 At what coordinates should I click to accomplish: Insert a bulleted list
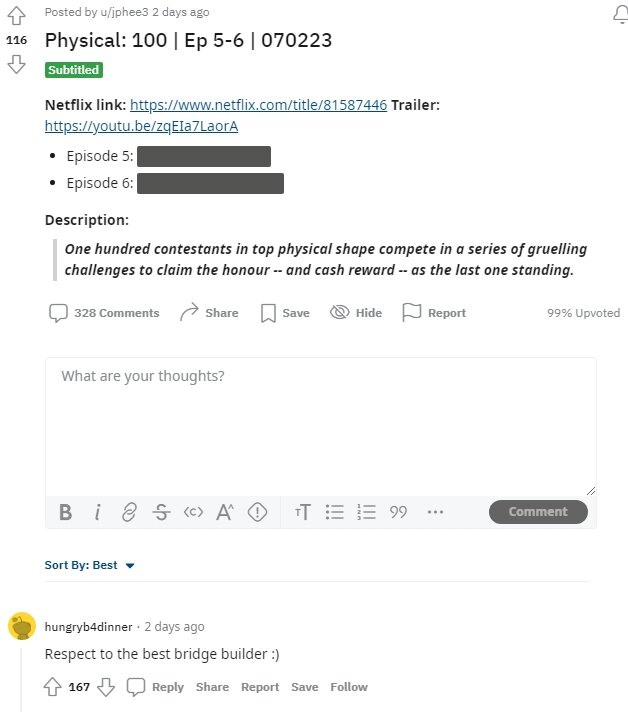(335, 512)
